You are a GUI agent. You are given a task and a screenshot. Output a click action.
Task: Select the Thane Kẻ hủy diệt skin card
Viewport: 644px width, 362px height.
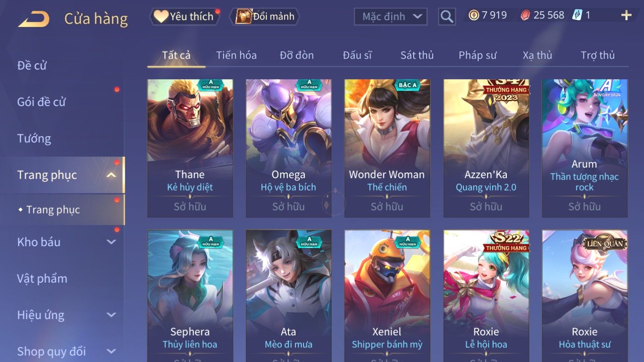click(x=190, y=148)
